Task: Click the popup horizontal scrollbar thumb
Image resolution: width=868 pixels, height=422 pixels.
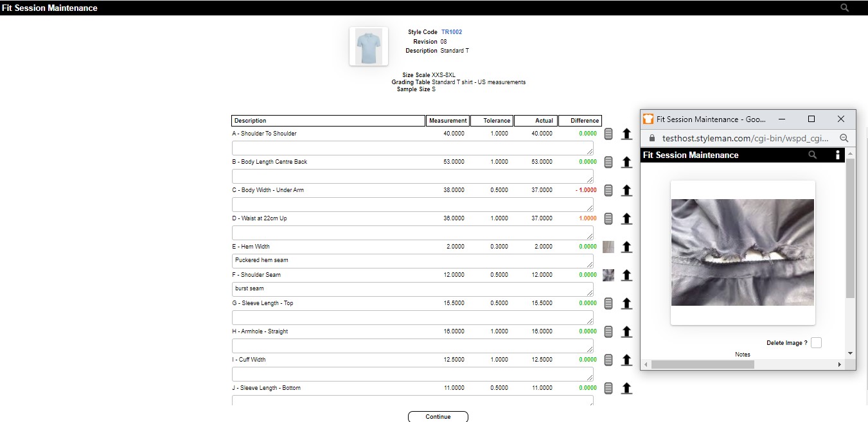Action: click(703, 364)
